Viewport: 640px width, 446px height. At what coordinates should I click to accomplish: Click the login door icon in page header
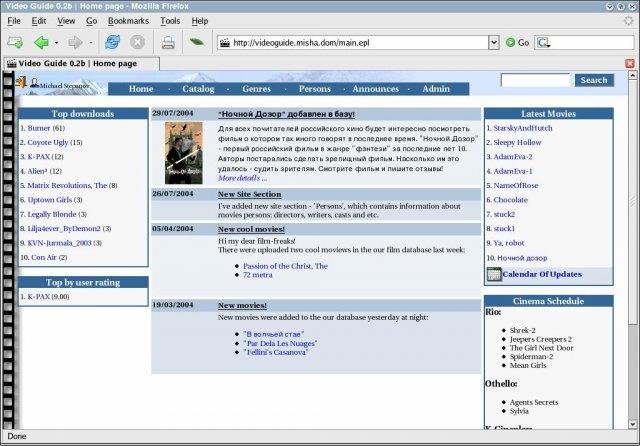(x=21, y=82)
